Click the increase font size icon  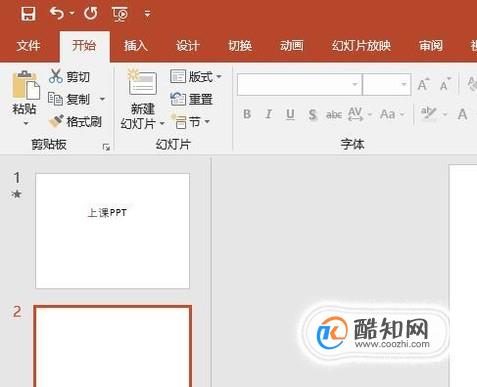(423, 84)
